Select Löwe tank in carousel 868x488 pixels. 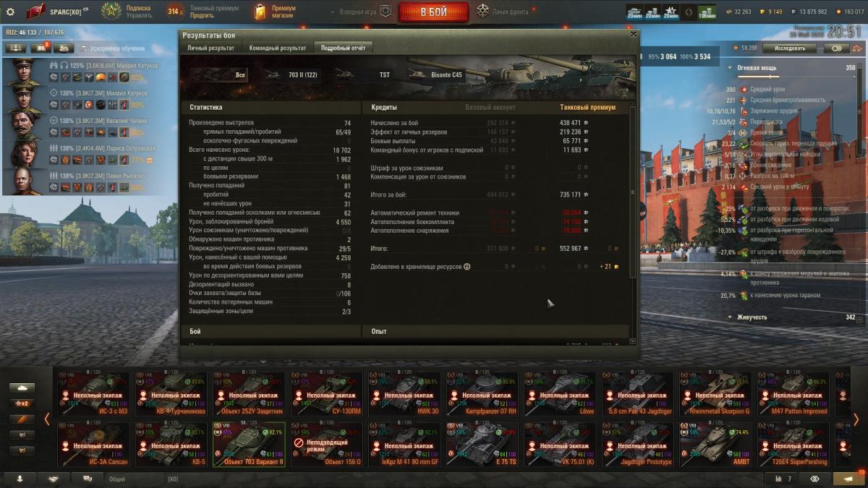coord(560,395)
